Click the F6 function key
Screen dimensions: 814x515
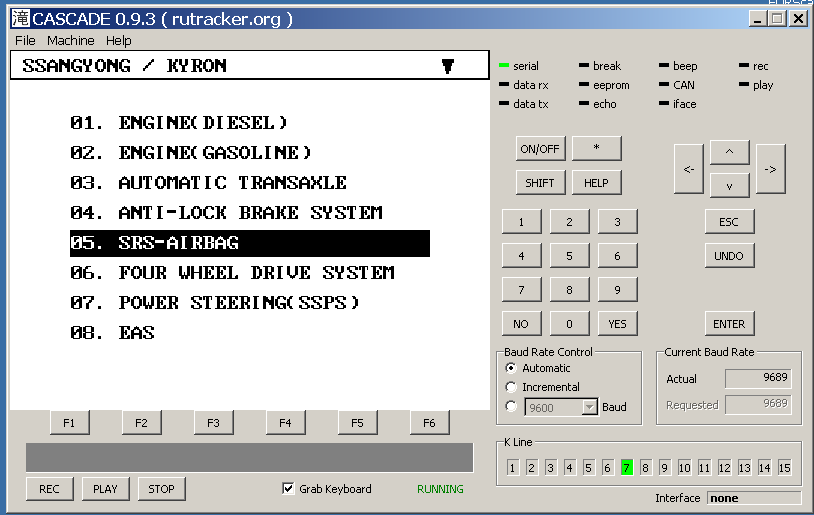(429, 423)
